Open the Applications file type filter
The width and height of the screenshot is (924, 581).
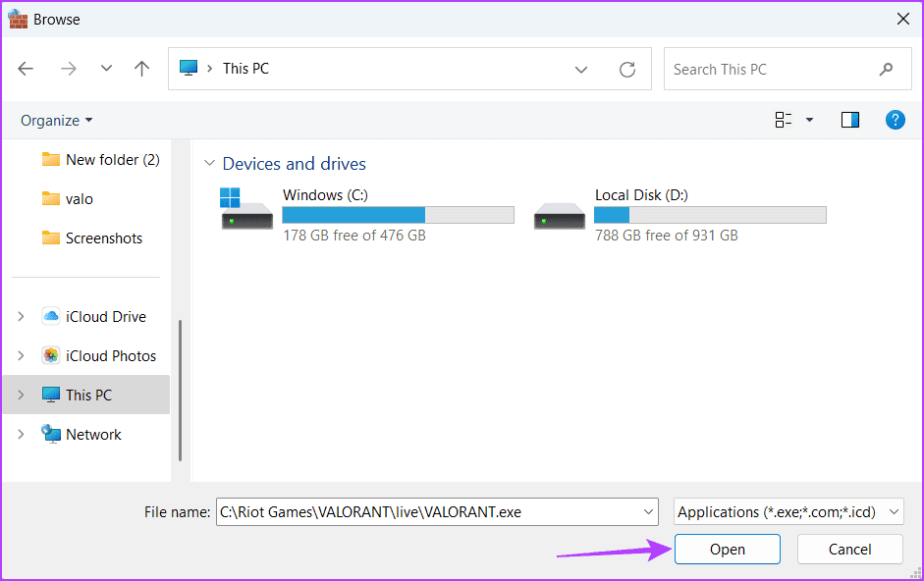coord(788,512)
